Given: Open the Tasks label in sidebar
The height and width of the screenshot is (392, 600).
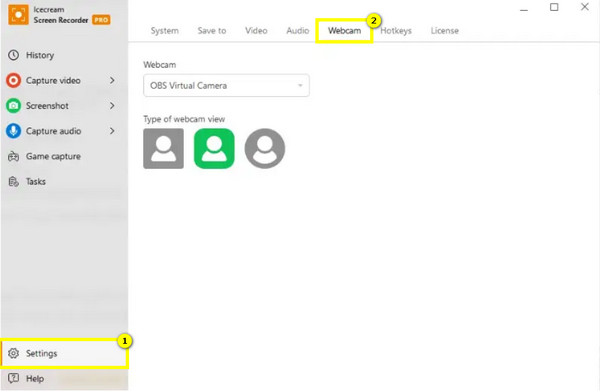Looking at the screenshot, I should [x=36, y=181].
